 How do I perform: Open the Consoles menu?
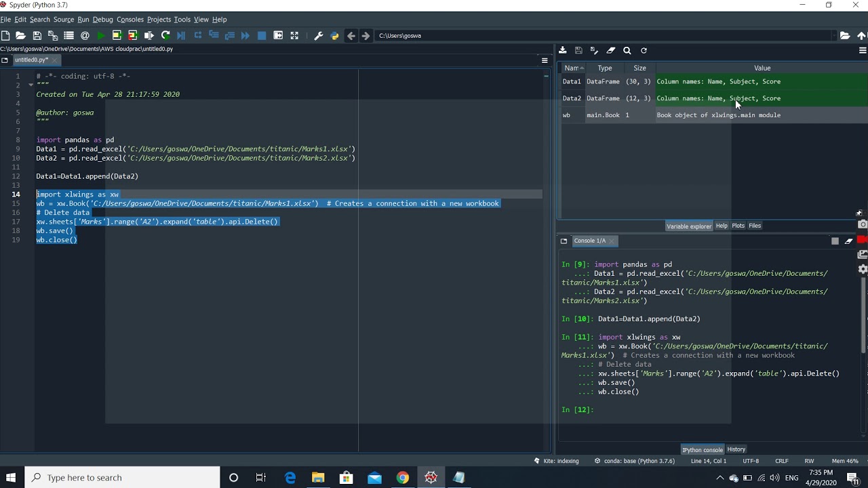130,20
